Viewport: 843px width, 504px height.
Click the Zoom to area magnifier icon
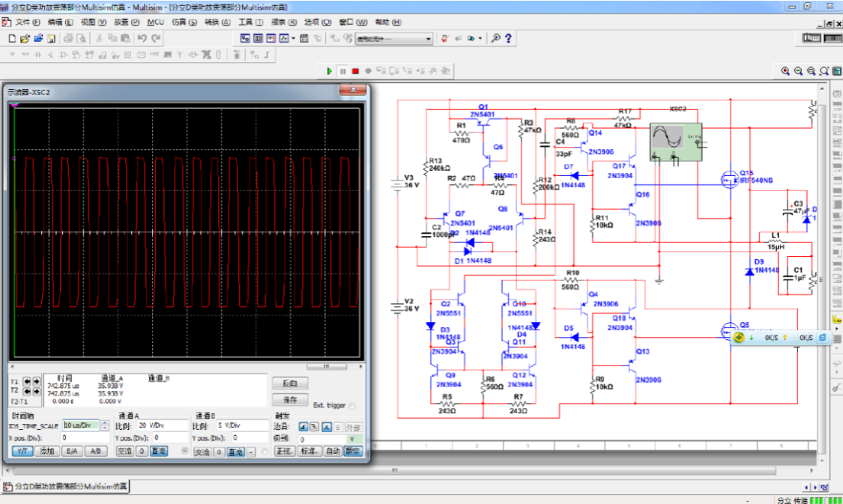click(x=812, y=71)
